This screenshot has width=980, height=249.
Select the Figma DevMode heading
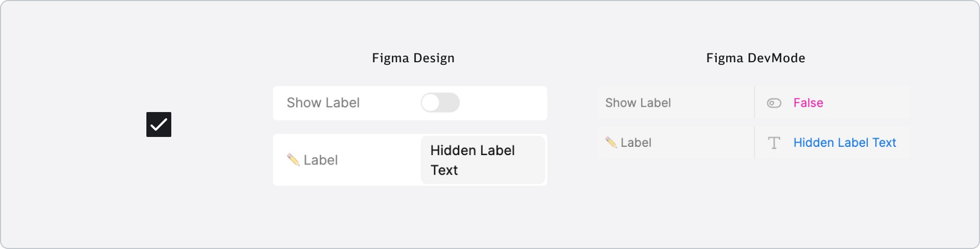756,58
